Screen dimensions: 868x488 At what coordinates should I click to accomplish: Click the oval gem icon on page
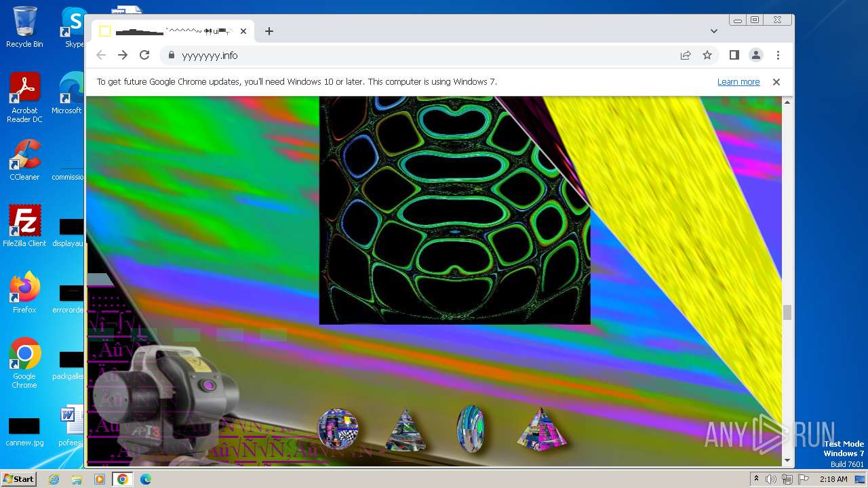click(x=470, y=429)
